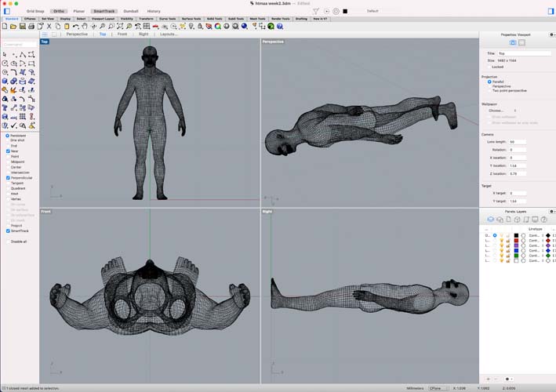Switch to the Display toolbar tab
Screen dimensions: 556x392
click(x=65, y=19)
